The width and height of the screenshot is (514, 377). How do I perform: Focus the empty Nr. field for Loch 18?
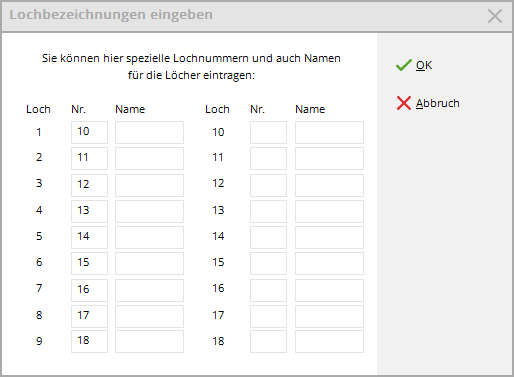[x=268, y=341]
